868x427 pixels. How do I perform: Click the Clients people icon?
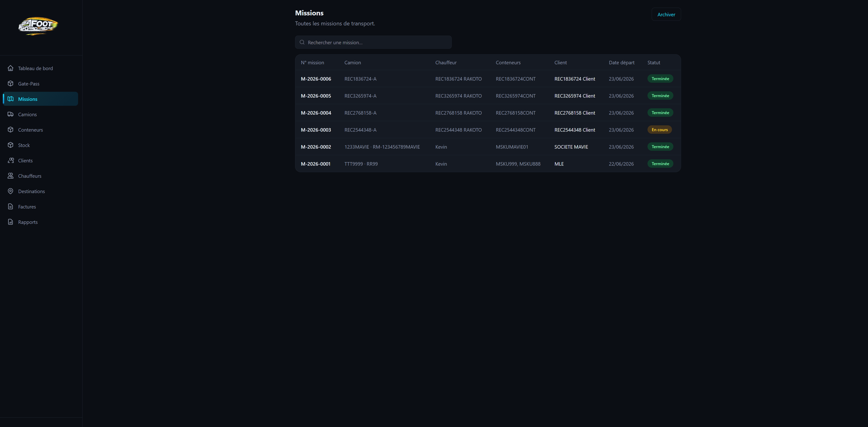pyautogui.click(x=10, y=160)
